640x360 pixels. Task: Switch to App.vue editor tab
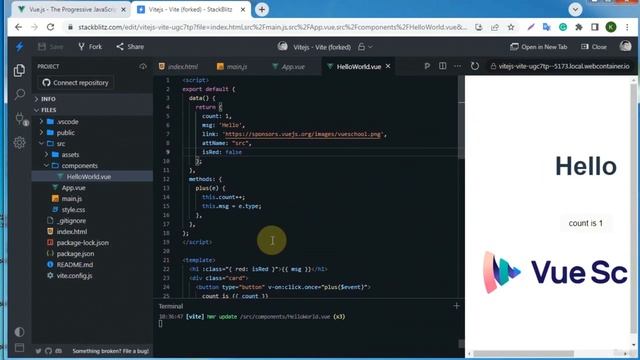point(289,67)
